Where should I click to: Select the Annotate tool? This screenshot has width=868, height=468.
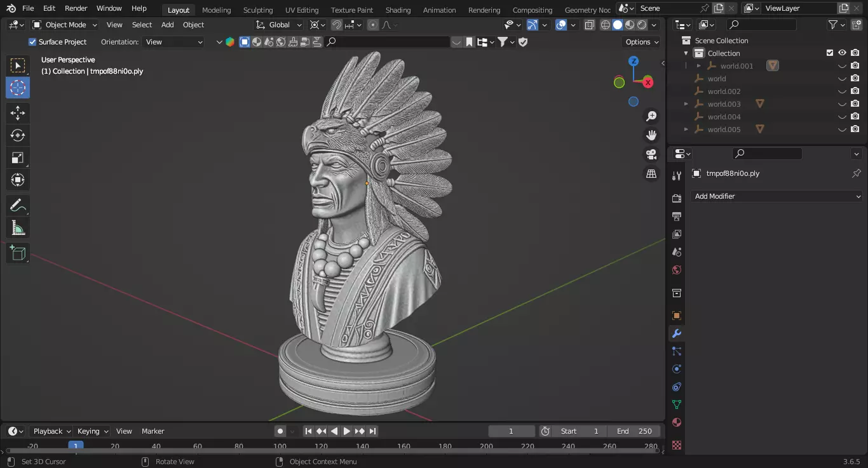pos(18,205)
